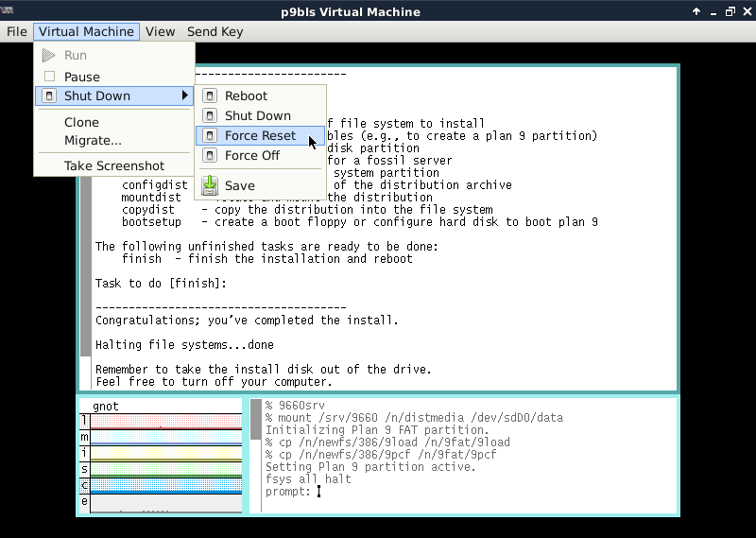Click the Force Reset power icon
This screenshot has width=756, height=538.
pos(210,135)
